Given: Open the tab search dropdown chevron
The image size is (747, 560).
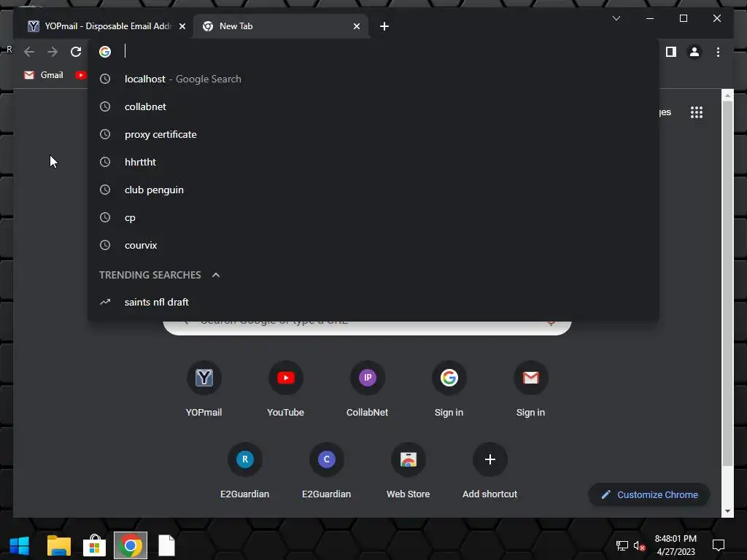Looking at the screenshot, I should [x=616, y=18].
